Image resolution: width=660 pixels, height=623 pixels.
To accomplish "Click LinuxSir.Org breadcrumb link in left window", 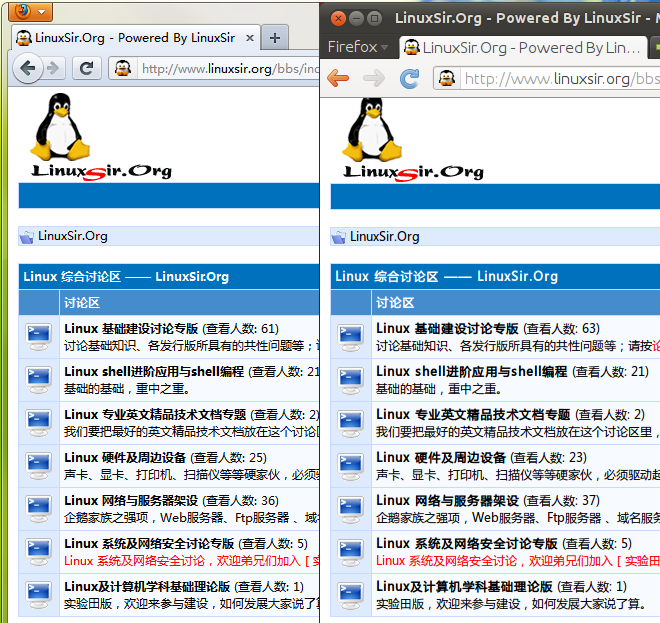I will point(73,236).
